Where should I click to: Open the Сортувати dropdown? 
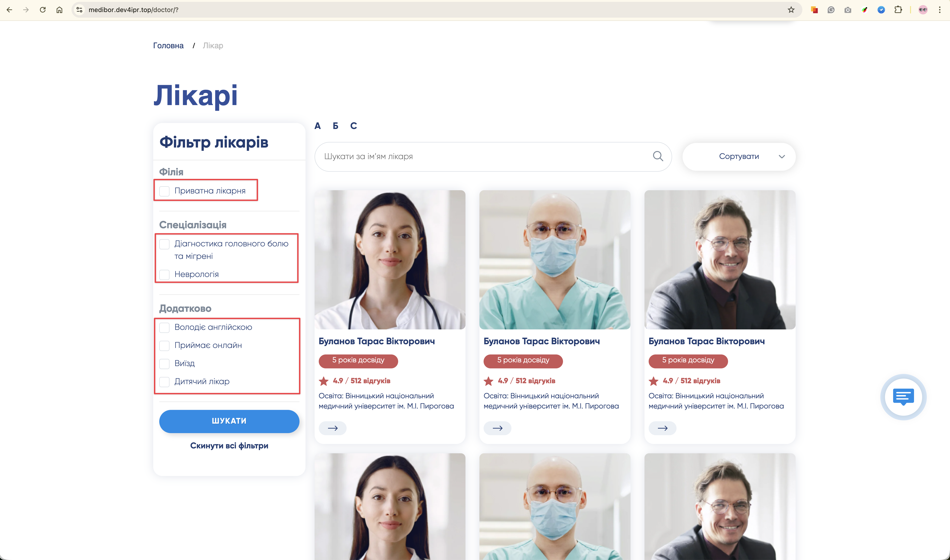click(739, 156)
